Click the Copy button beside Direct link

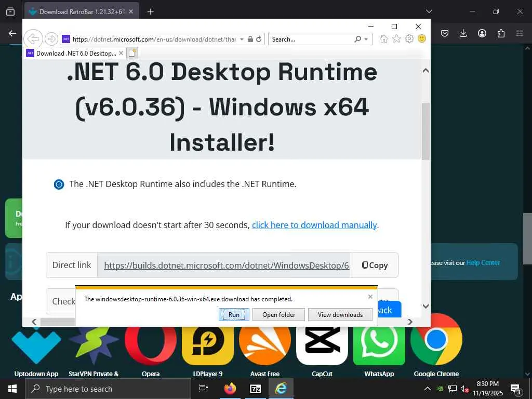tap(375, 265)
